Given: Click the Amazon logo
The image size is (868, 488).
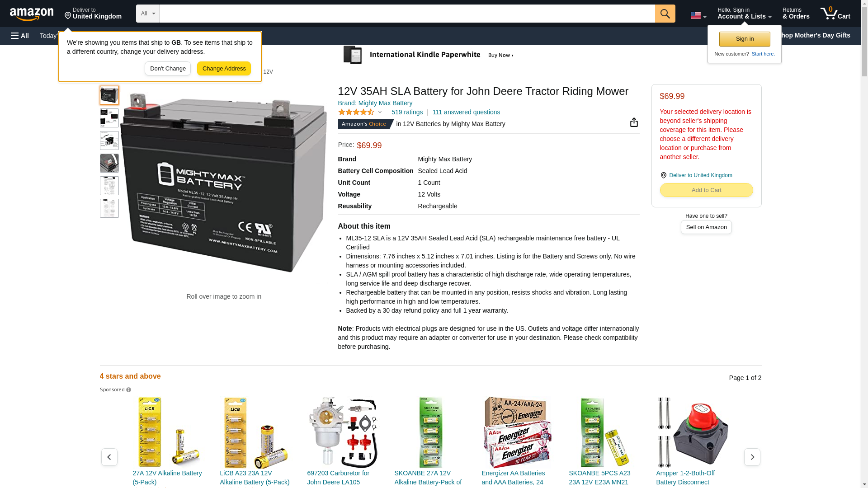Looking at the screenshot, I should [32, 14].
